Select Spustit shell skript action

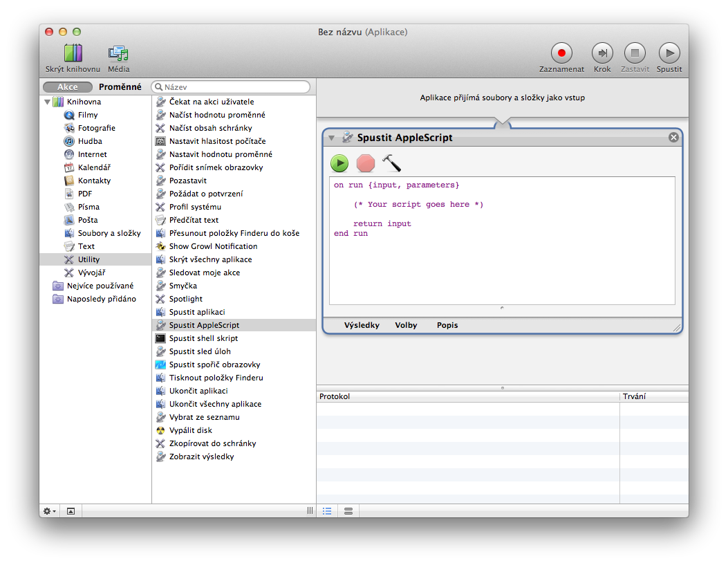pos(203,338)
